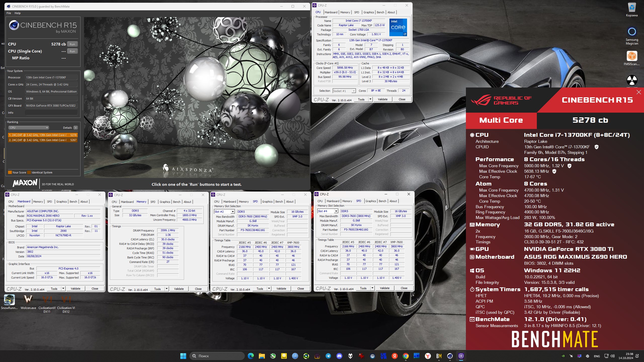Open the Samsung Magician desktop icon
Viewport: 644px width, 362px height.
632,36
